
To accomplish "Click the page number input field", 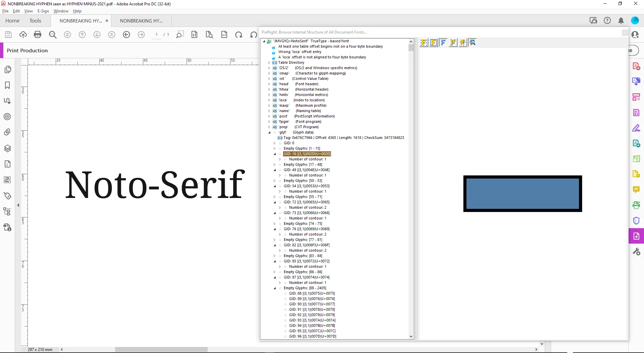I will pyautogui.click(x=157, y=35).
